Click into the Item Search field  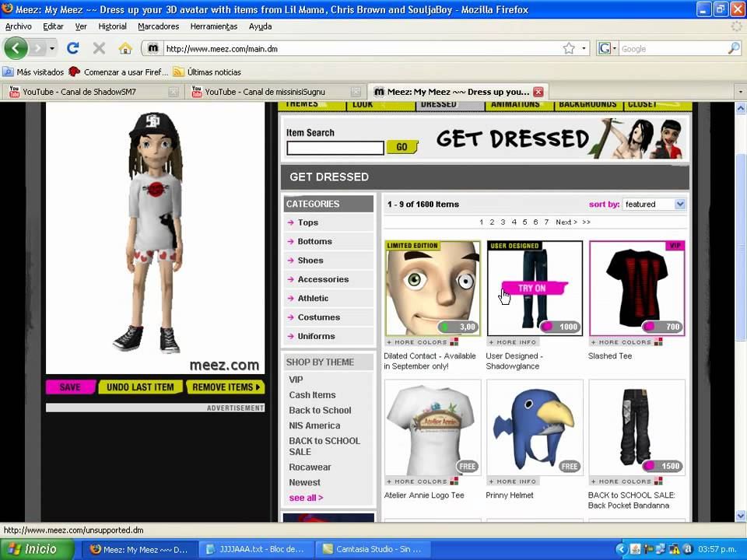click(x=335, y=148)
